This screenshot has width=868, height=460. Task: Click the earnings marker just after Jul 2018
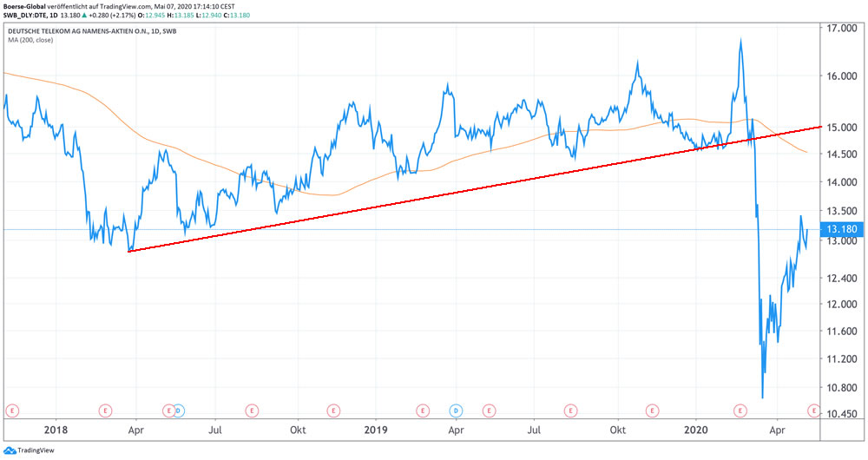point(252,411)
